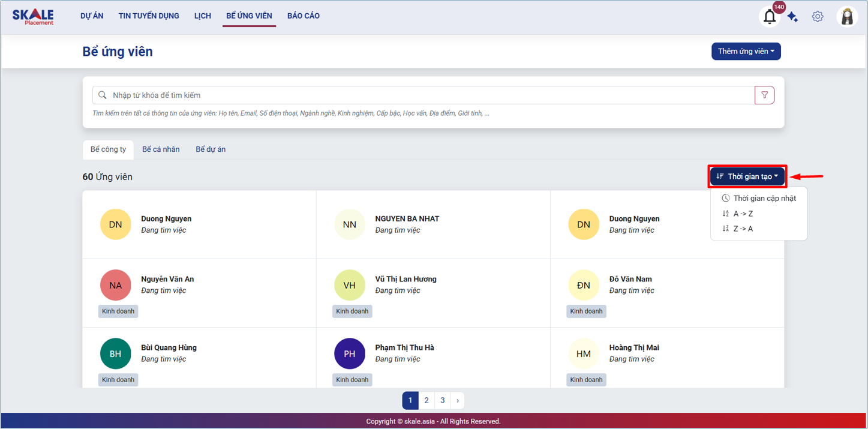Go to next page using arrow
This screenshot has height=429, width=868.
point(457,400)
